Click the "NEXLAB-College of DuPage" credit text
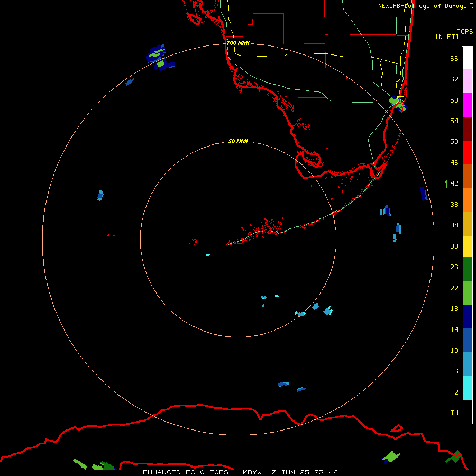 click(422, 6)
